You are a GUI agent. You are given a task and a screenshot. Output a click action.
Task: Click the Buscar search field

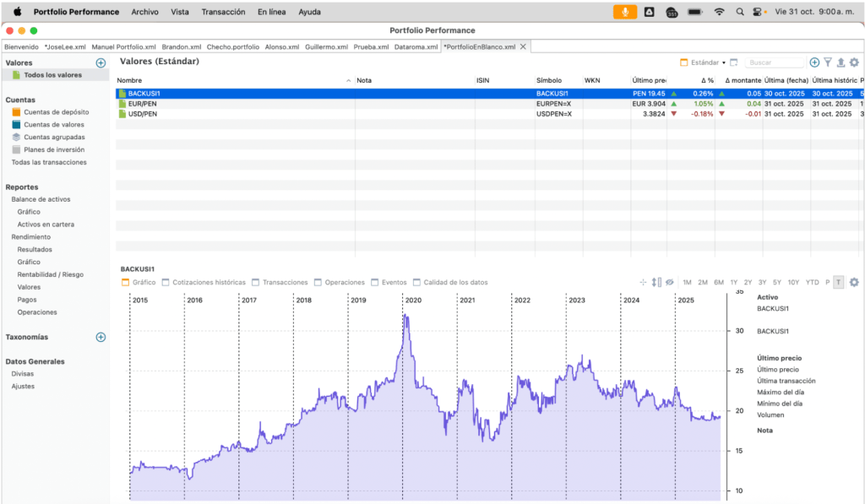(x=775, y=62)
